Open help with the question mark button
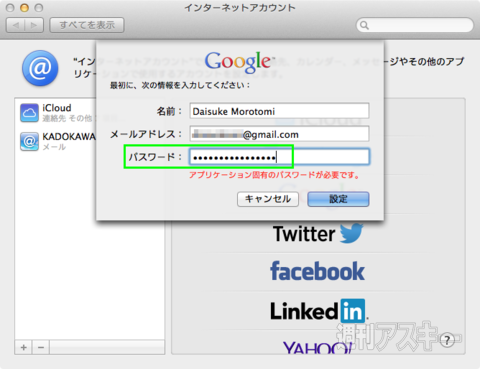Viewport: 480px width, 369px height. (447, 340)
